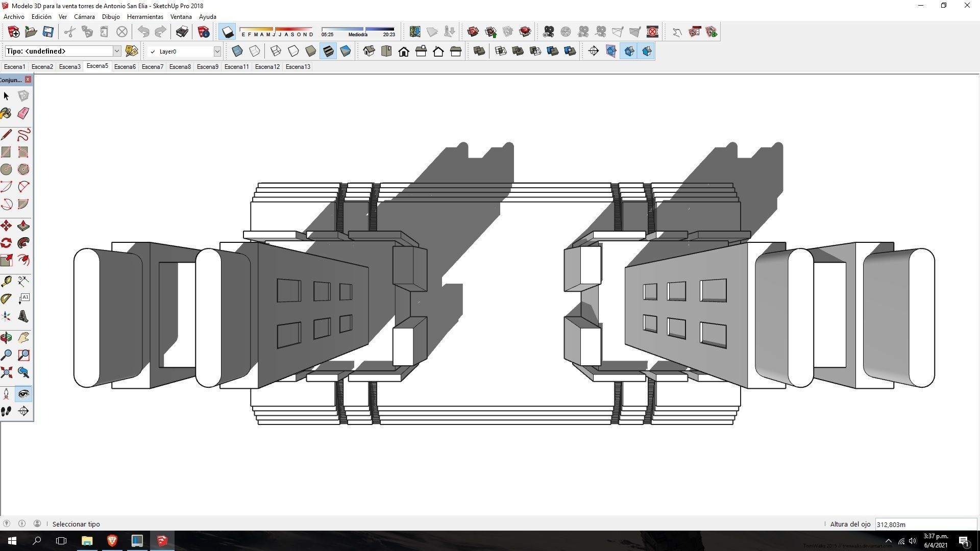Choose the Tape Measure tool
This screenshot has width=980, height=551.
click(x=6, y=281)
